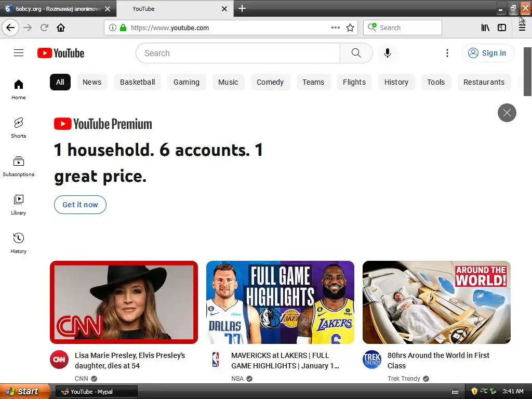This screenshot has height=399, width=532.
Task: Select the Restaurants filter chip
Action: pyautogui.click(x=484, y=82)
